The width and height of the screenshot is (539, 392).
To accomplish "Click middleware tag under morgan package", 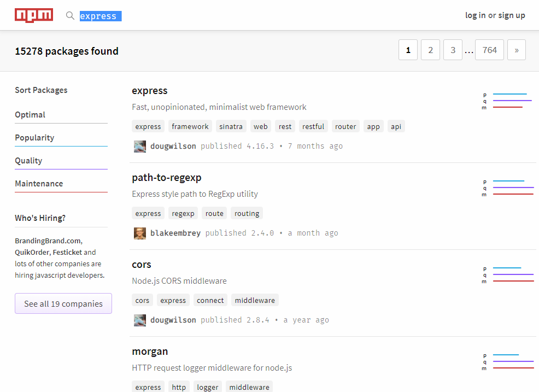I will tap(249, 387).
